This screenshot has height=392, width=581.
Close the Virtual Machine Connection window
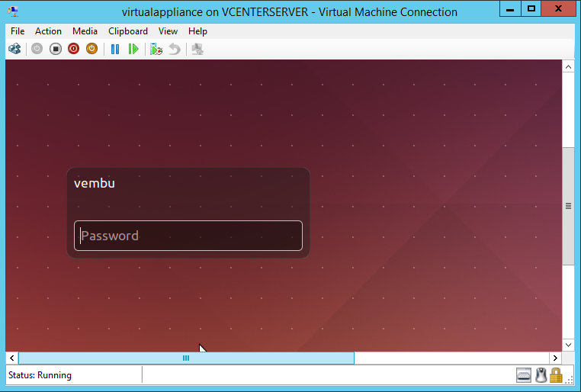pos(558,8)
